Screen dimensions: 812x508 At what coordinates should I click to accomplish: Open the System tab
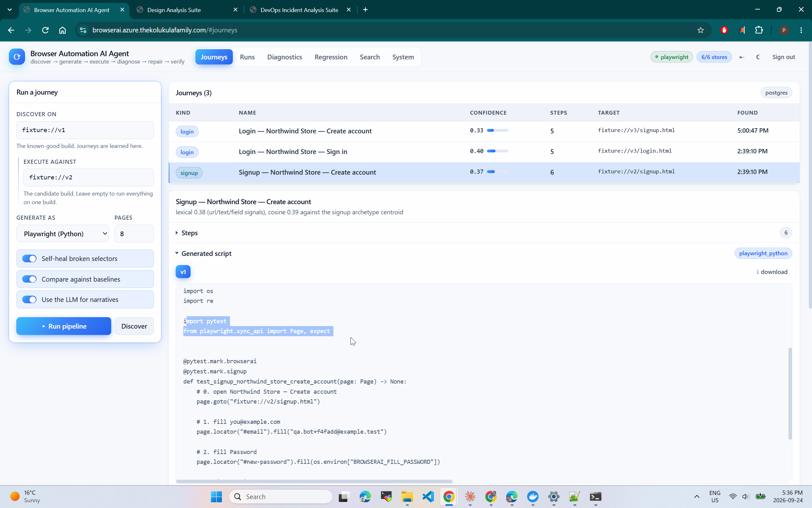(x=403, y=57)
